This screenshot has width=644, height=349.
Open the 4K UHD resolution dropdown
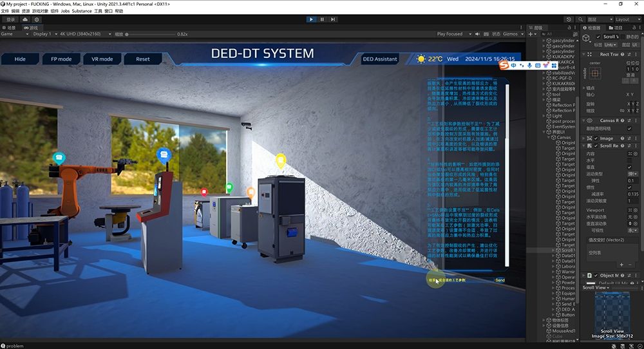[81, 33]
